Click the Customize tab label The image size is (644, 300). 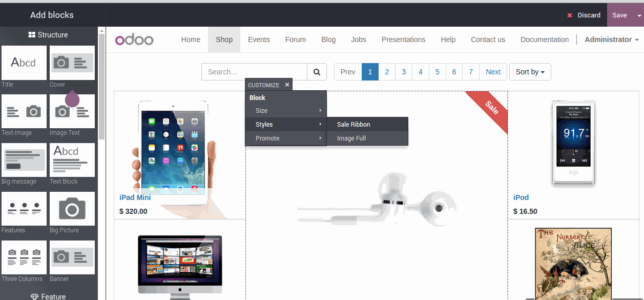pyautogui.click(x=263, y=85)
